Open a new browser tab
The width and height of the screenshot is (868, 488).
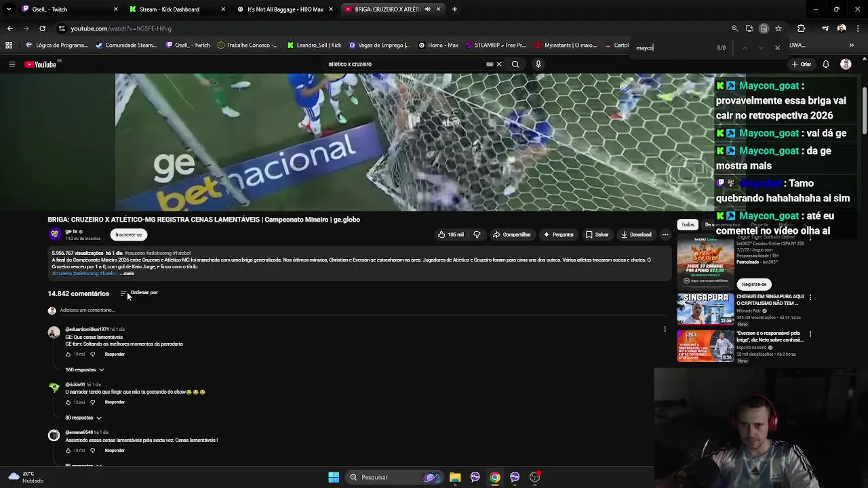click(x=454, y=9)
